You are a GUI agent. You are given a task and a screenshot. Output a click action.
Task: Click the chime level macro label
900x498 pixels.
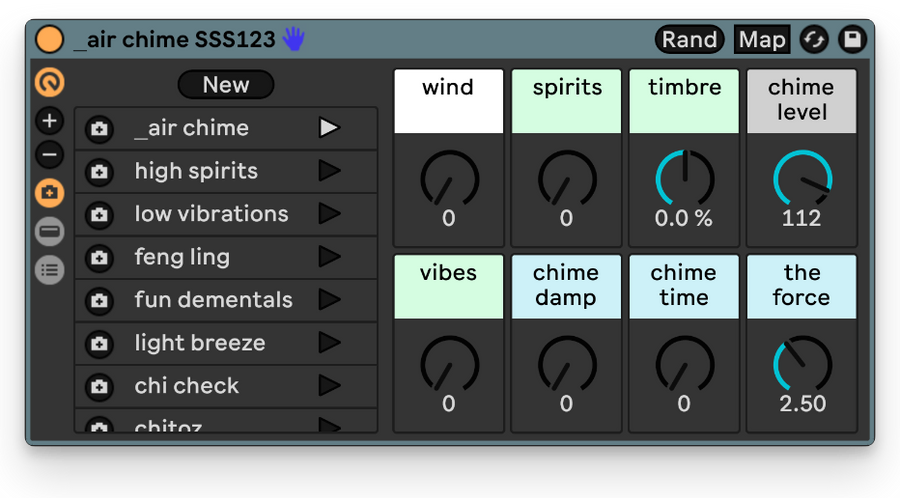pyautogui.click(x=802, y=102)
